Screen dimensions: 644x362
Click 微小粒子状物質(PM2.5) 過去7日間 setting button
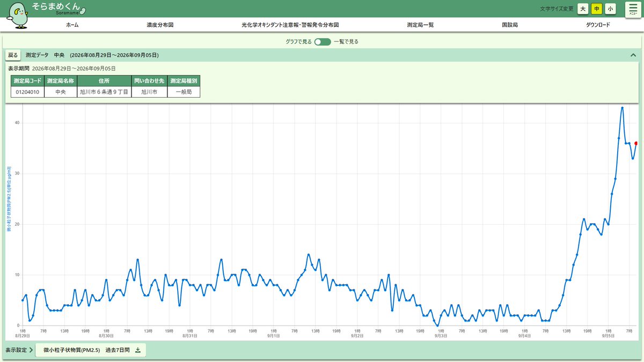coord(91,350)
